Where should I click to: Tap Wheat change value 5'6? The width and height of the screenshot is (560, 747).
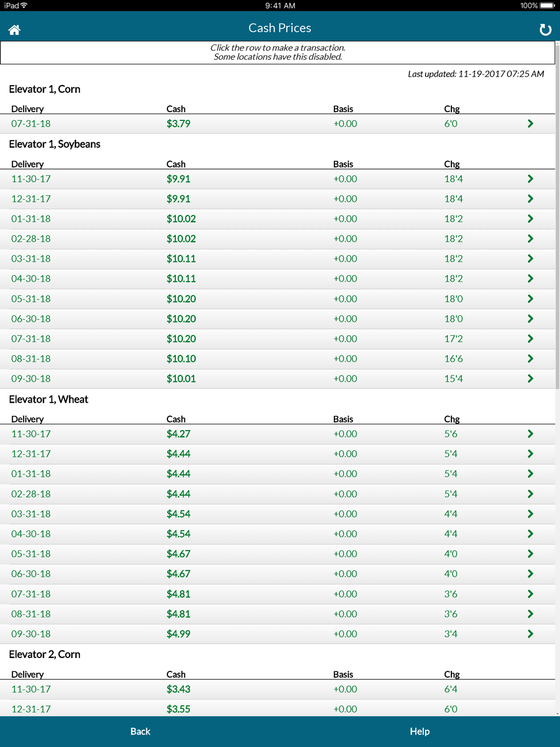click(451, 434)
